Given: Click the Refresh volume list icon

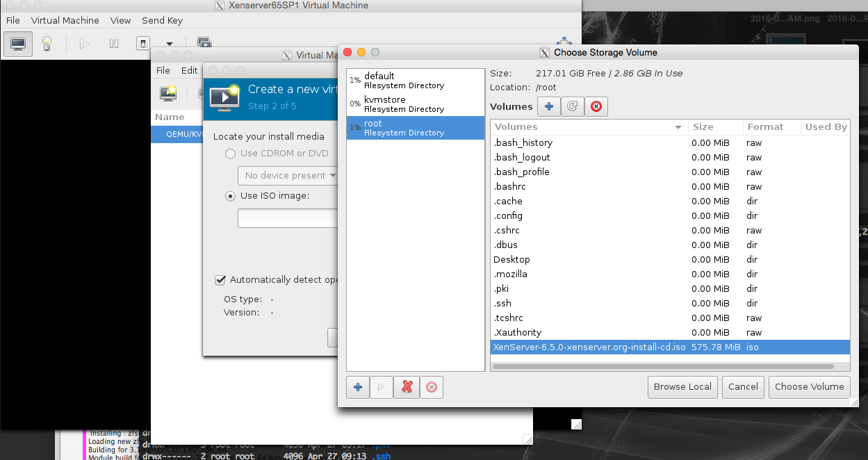Looking at the screenshot, I should point(572,106).
